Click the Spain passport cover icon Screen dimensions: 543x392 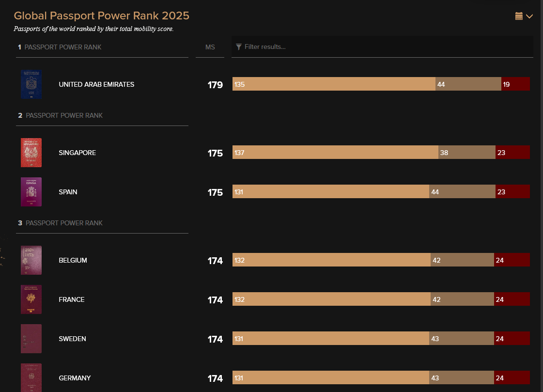pyautogui.click(x=31, y=192)
